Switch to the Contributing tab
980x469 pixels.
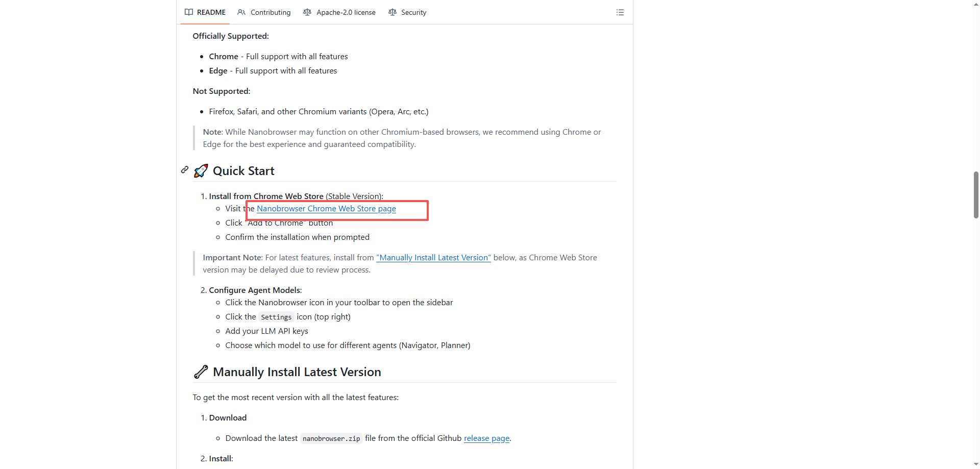264,12
